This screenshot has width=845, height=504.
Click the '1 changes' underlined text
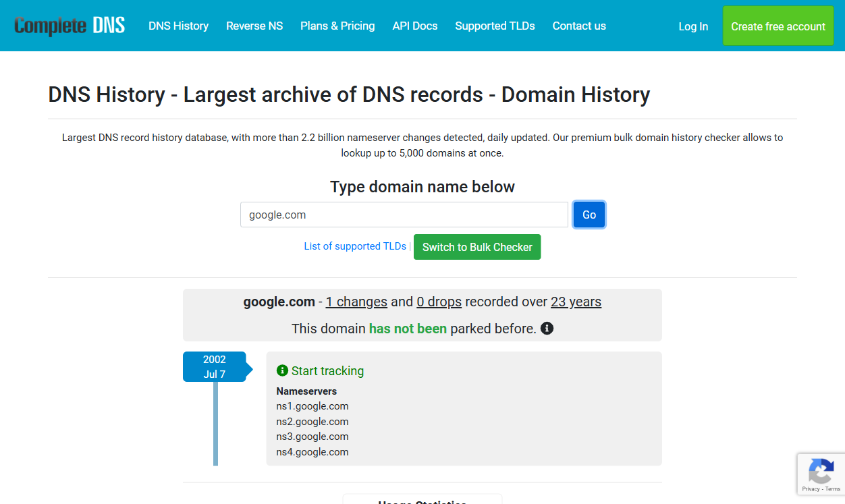(x=356, y=302)
